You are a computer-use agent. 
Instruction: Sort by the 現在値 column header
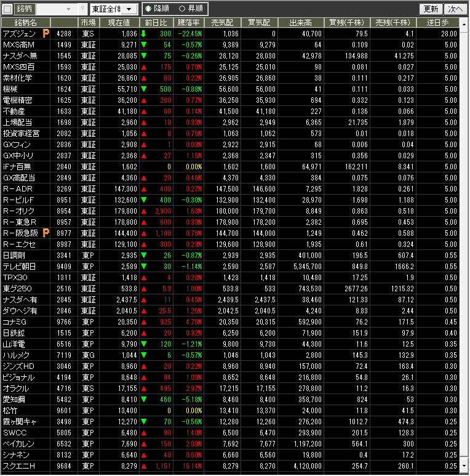(119, 22)
